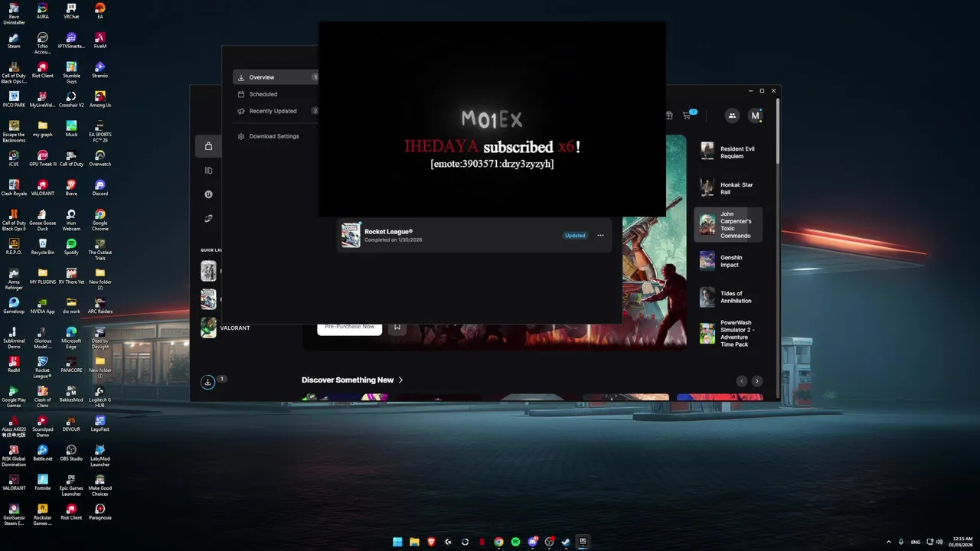Click the Steam desktop icon
Viewport: 980px width, 551px height.
coord(14,41)
